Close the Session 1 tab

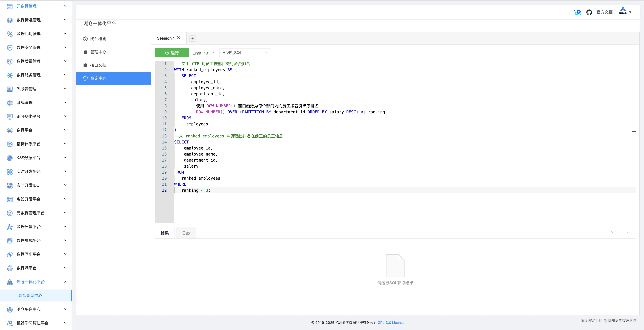179,38
